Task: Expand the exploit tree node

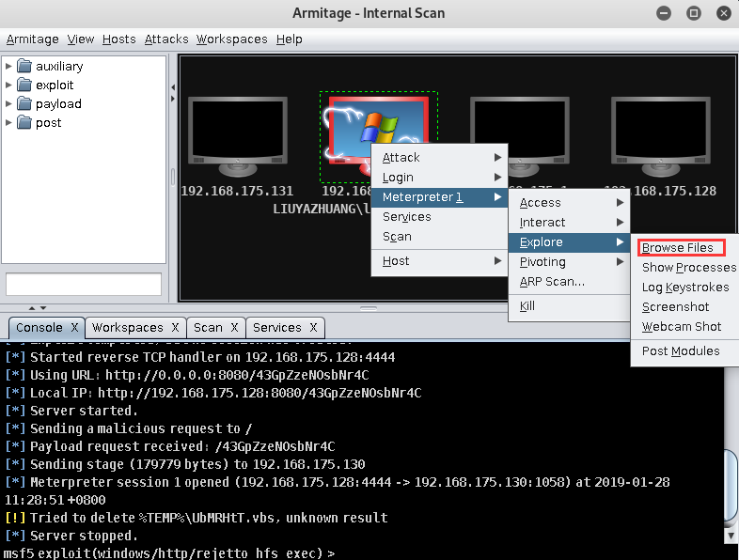Action: 8,85
